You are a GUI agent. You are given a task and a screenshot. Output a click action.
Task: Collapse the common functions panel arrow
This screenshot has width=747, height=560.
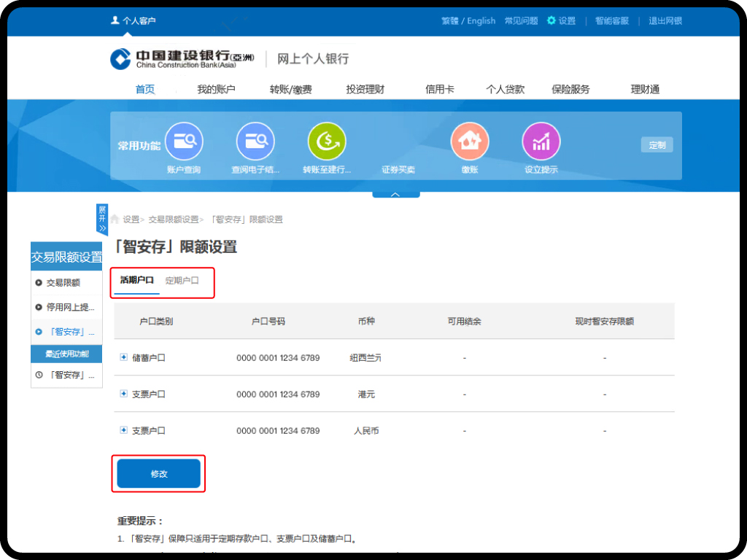point(395,195)
